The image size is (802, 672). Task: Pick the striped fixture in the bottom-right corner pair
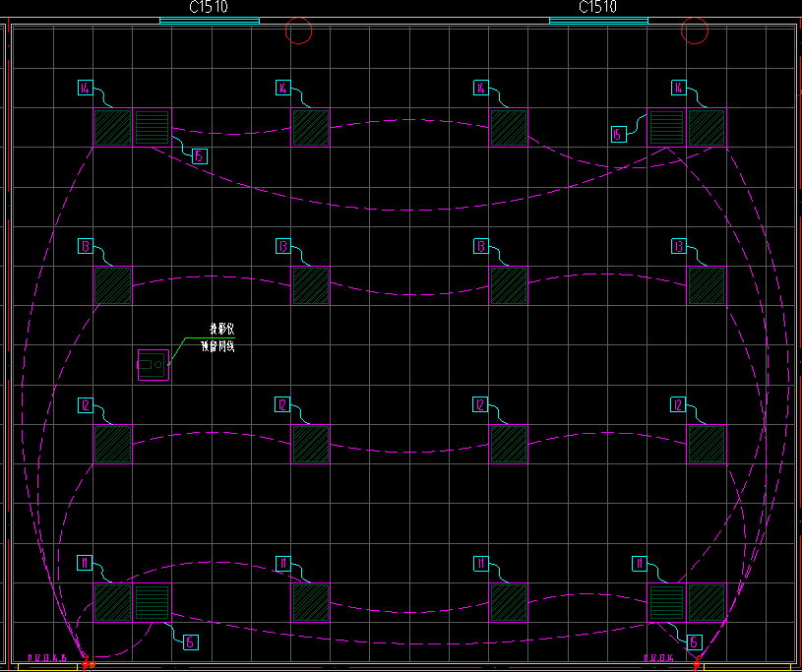point(666,602)
